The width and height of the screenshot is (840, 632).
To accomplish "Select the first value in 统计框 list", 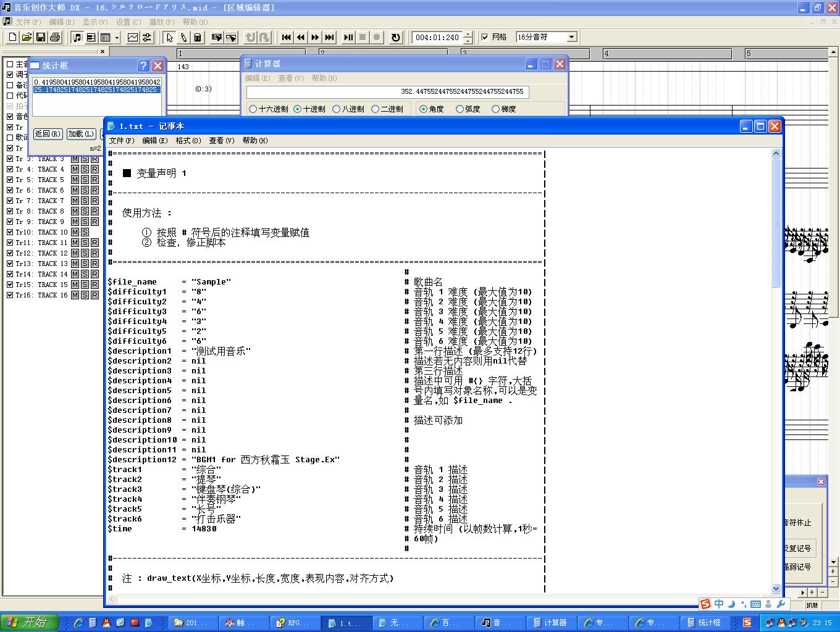I will pyautogui.click(x=97, y=82).
